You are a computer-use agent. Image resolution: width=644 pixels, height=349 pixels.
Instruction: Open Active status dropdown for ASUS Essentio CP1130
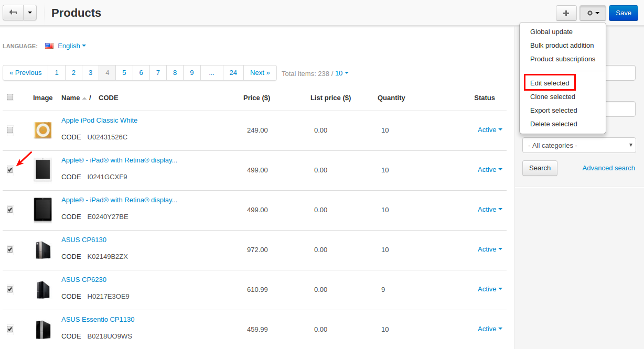click(x=490, y=329)
